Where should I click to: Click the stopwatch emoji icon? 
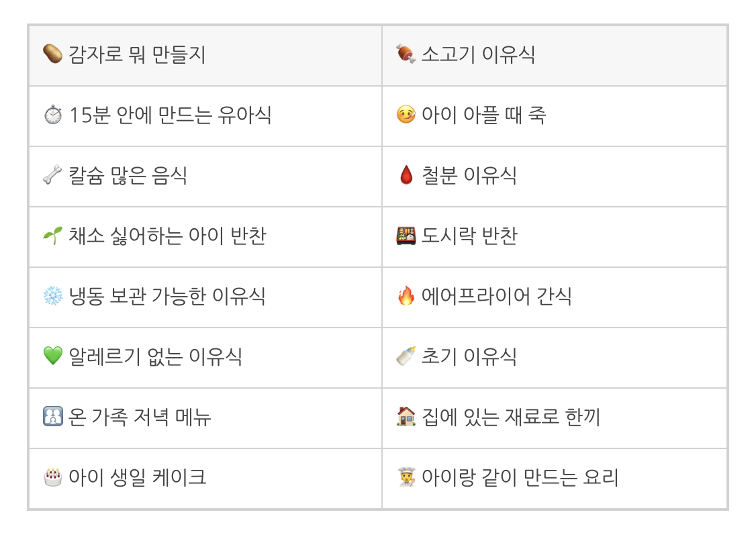[x=52, y=115]
